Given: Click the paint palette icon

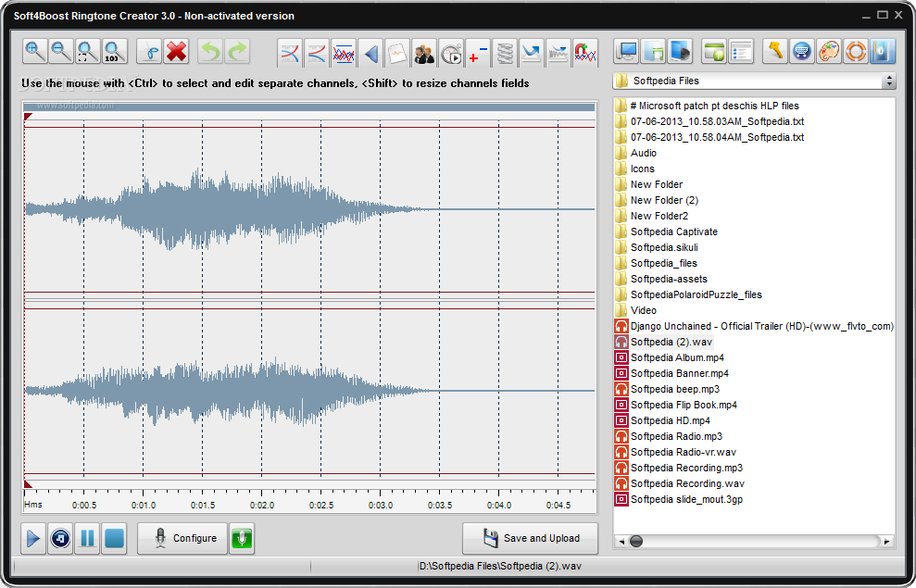Looking at the screenshot, I should [829, 51].
